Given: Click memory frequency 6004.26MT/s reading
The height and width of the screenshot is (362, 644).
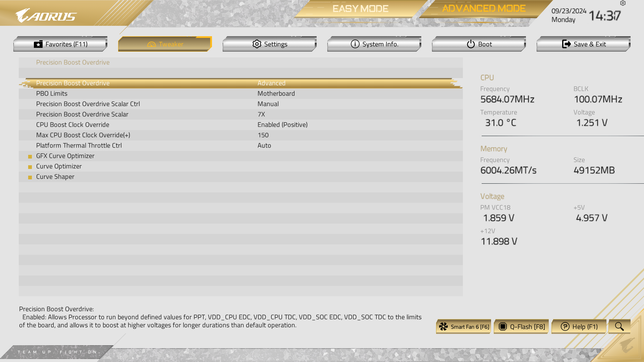Looking at the screenshot, I should pos(508,170).
